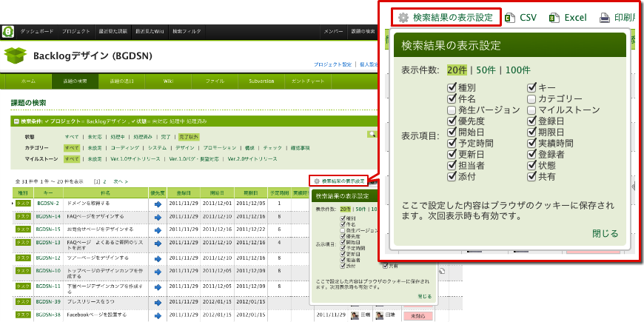Screen dimensions: 644x322
Task: Switch to the Subversion tab
Action: 261,81
